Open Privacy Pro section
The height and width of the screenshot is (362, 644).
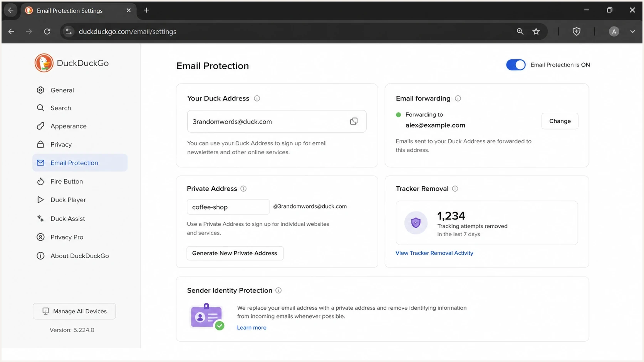click(80, 237)
